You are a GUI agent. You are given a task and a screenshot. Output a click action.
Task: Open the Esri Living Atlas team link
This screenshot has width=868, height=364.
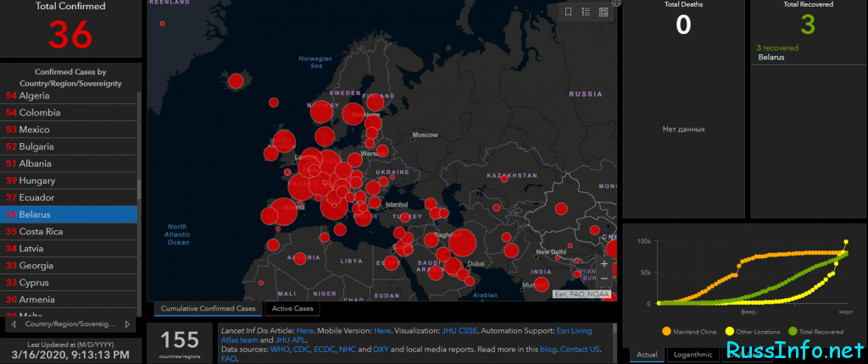click(x=407, y=335)
